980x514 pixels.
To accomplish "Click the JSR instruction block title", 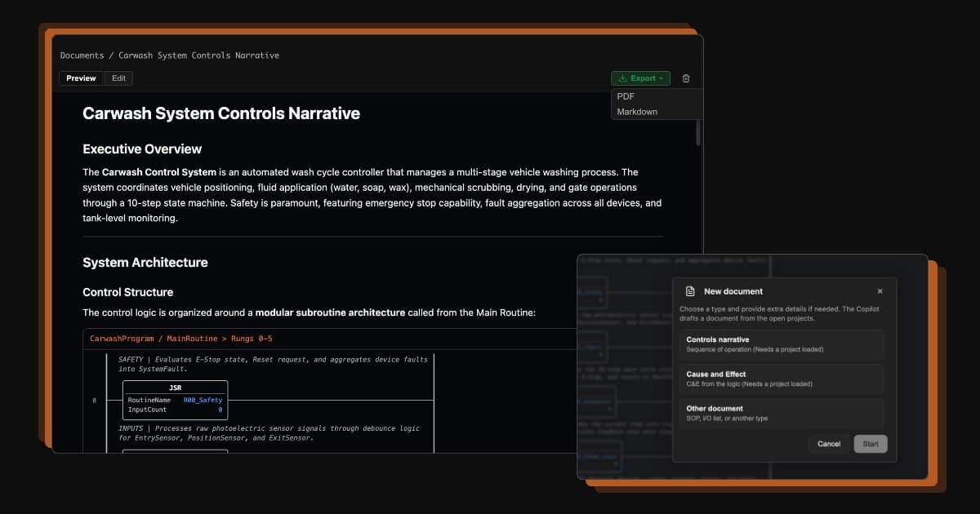I will (x=175, y=388).
